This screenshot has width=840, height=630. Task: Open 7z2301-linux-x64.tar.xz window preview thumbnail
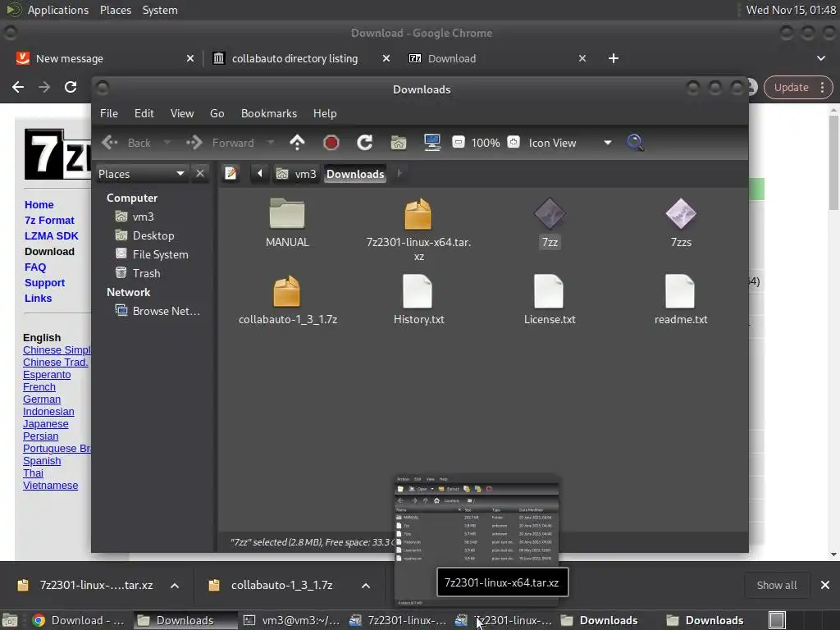tap(477, 541)
